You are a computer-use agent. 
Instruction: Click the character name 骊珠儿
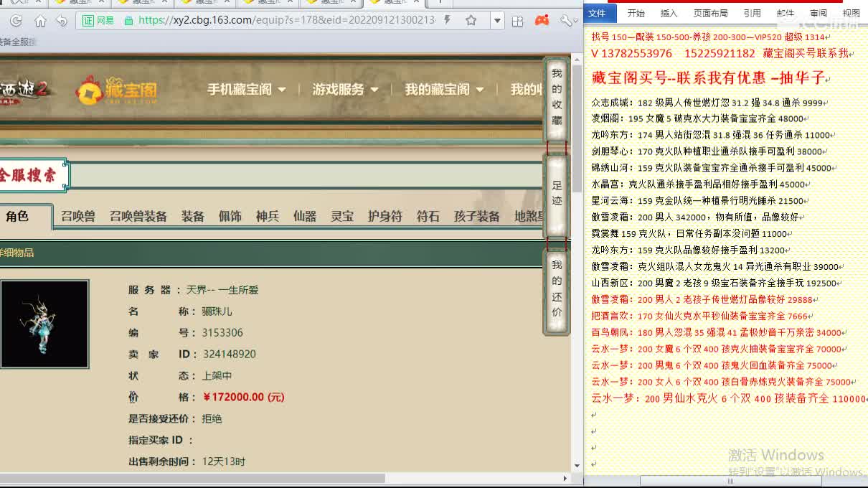(x=217, y=311)
